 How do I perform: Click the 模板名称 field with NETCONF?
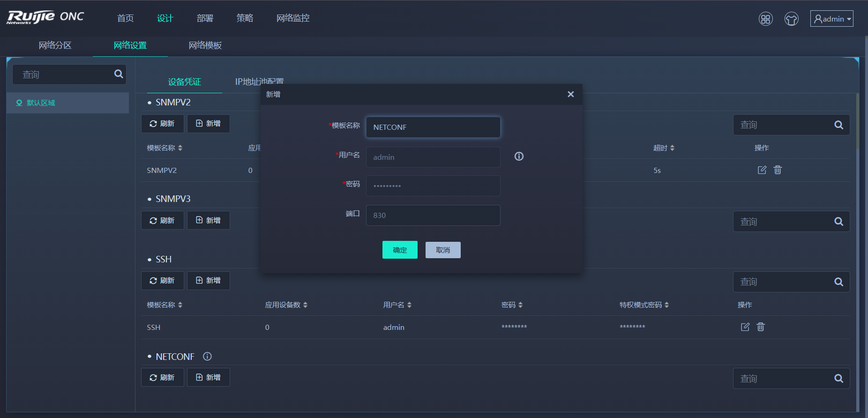click(x=433, y=127)
